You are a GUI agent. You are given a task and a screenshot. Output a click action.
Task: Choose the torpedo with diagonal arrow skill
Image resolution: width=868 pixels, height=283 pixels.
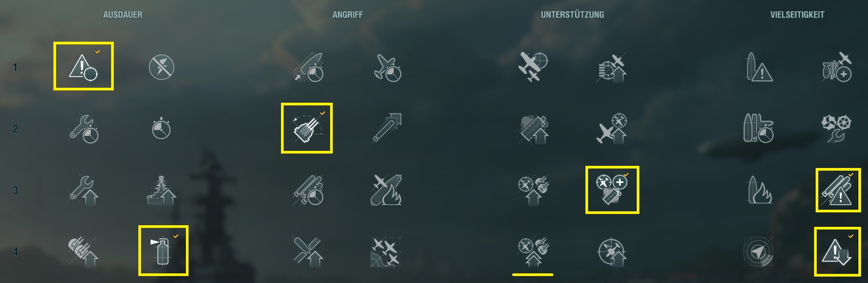[x=387, y=128]
